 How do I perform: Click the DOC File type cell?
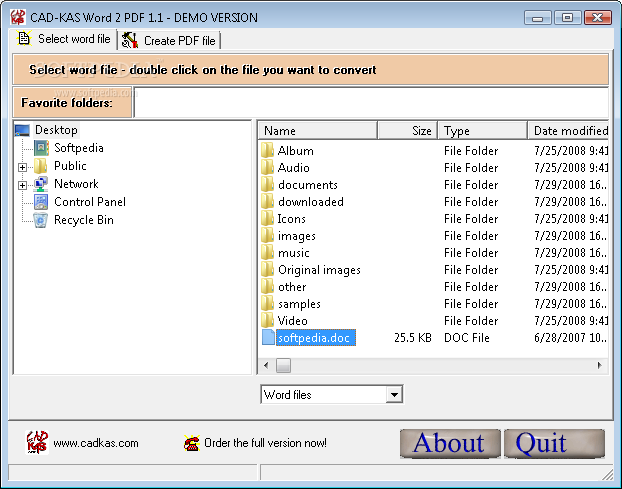(x=467, y=338)
